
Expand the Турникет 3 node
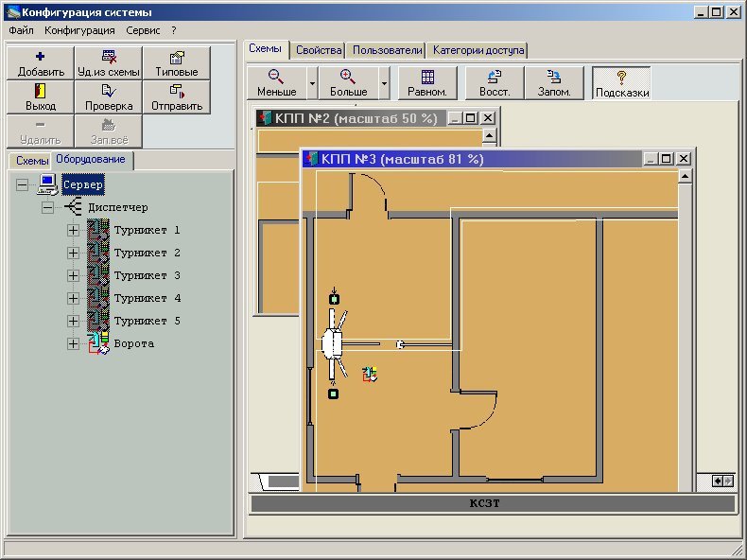73,275
